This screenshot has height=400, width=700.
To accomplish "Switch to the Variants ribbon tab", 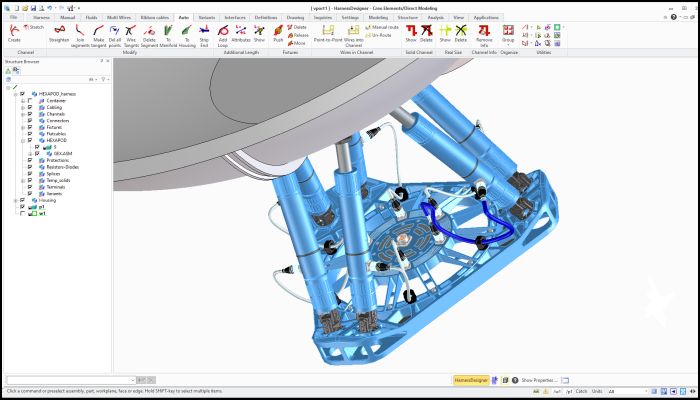I will [207, 17].
